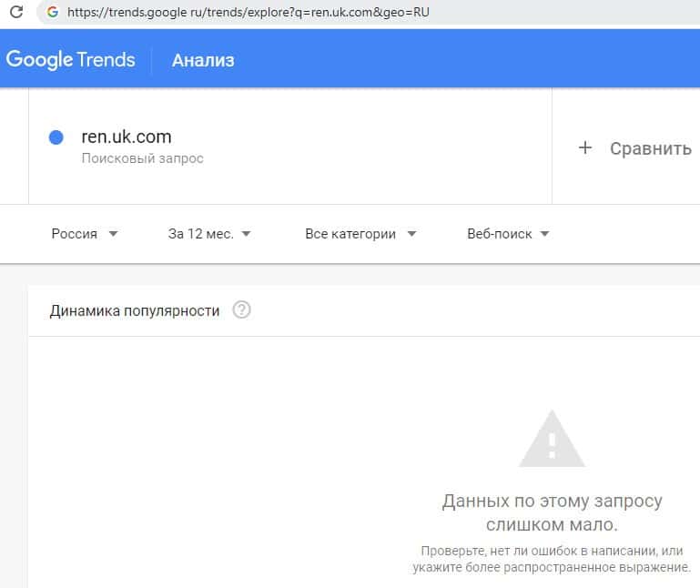The image size is (700, 588).
Task: Click the plus icon beside Сравнить
Action: point(585,147)
